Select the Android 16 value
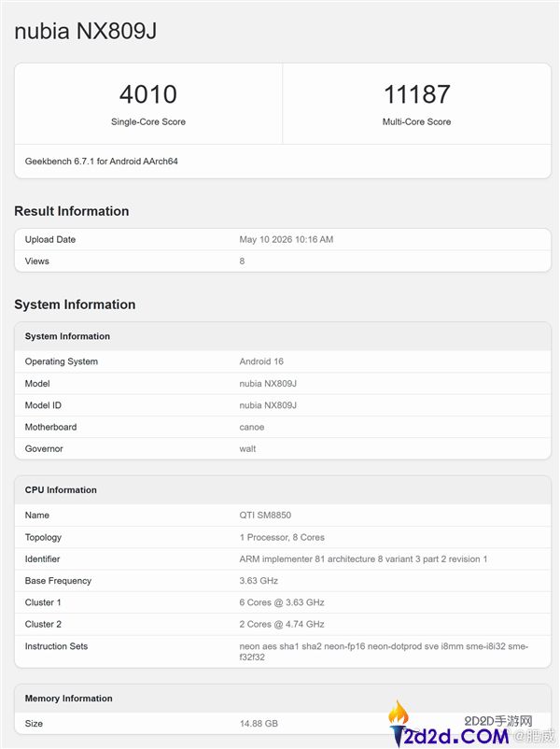Screen dimensions: 560x749 (261, 361)
